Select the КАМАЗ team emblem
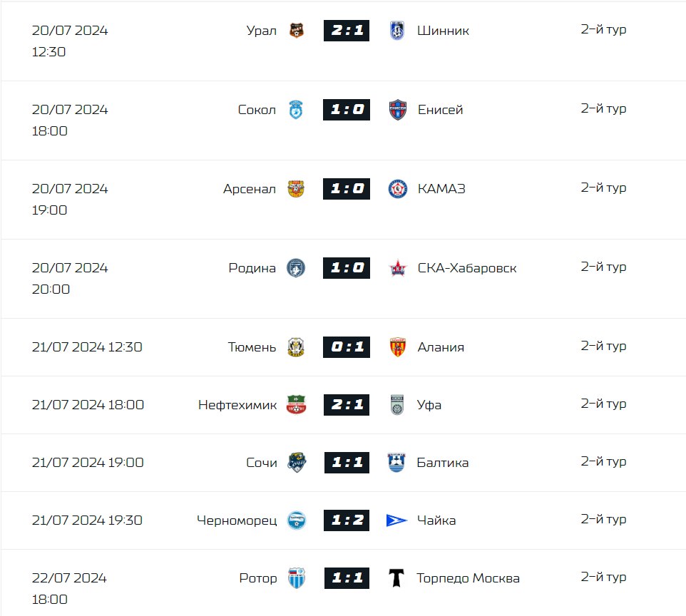Image resolution: width=686 pixels, height=616 pixels. (398, 188)
